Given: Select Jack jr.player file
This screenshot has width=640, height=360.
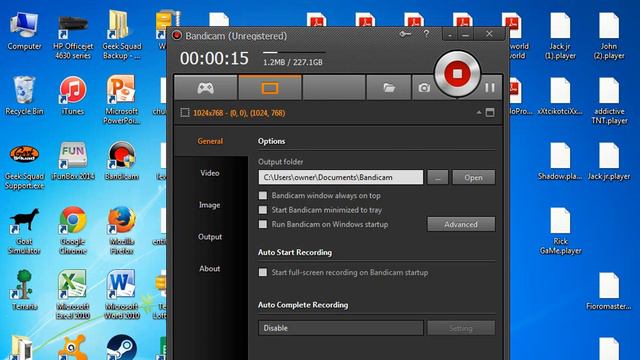Looking at the screenshot, I should click(609, 161).
